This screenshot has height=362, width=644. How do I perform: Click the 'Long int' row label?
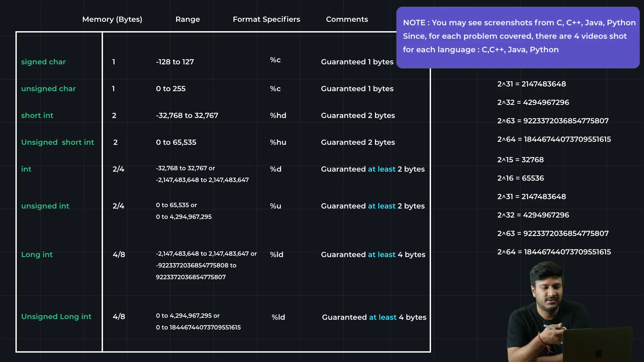37,254
